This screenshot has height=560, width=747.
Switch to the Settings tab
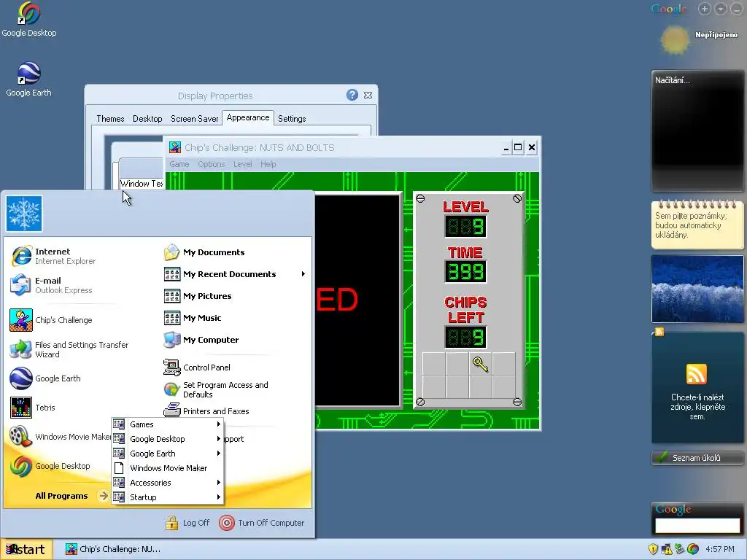(x=292, y=119)
